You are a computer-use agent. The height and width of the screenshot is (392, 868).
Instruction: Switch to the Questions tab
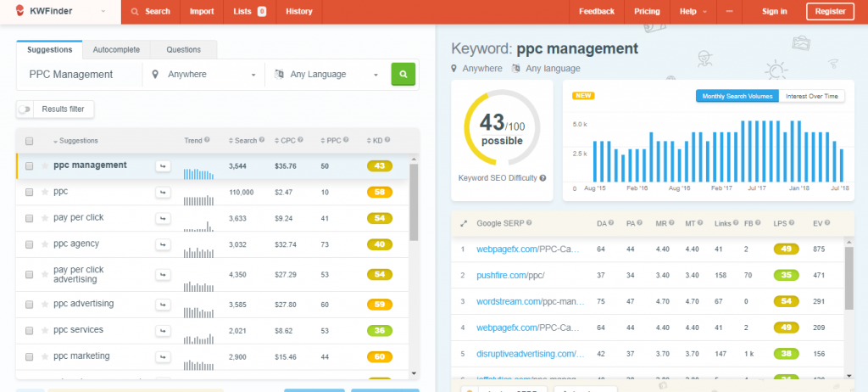[183, 50]
